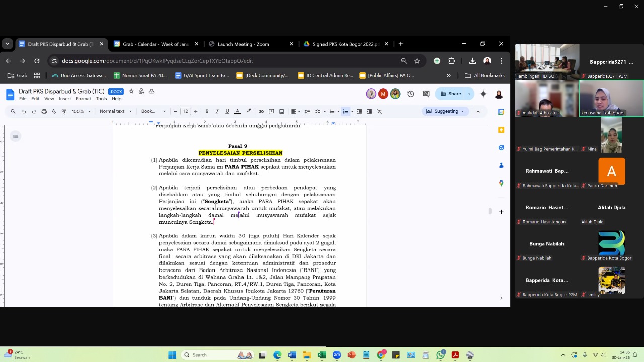Expand hidden bookmarks with the double chevron
644x362 pixels.
[x=449, y=75]
